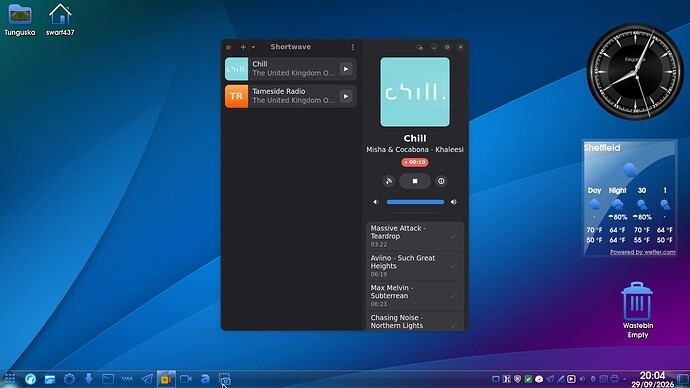Adjust the blue volume slider
This screenshot has height=388, width=690.
[415, 202]
